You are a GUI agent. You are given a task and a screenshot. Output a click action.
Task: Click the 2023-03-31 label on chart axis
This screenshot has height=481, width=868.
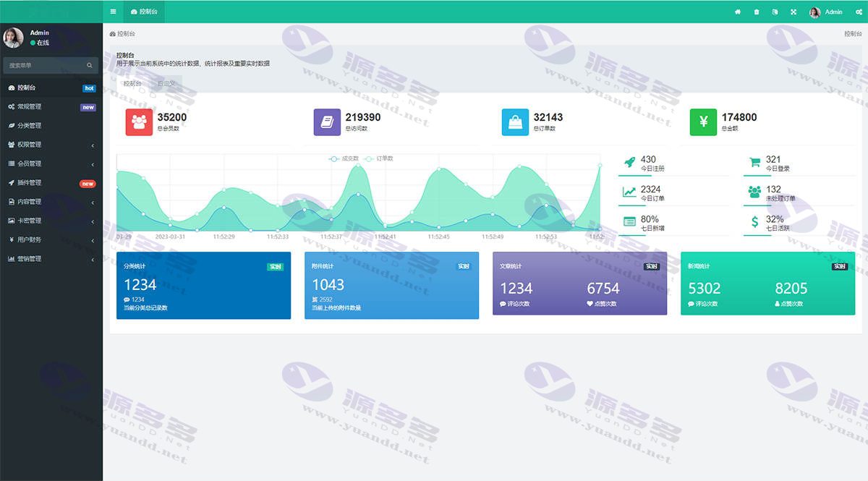pos(170,237)
